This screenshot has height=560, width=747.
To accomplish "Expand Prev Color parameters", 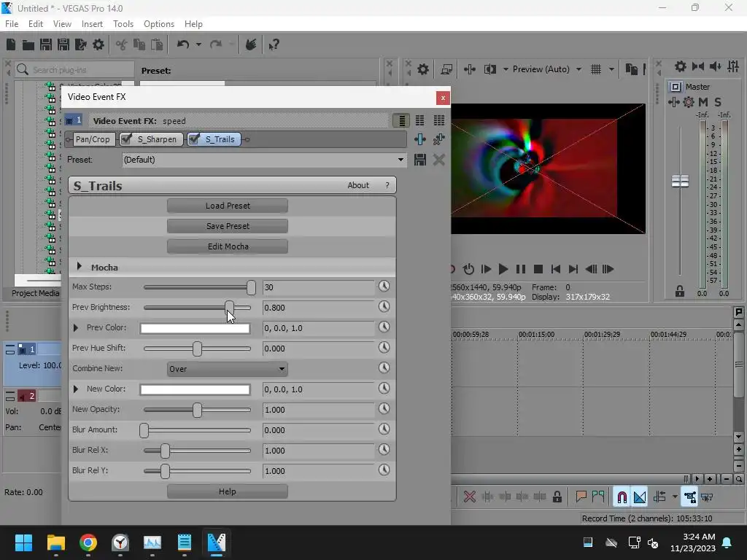I will coord(76,327).
